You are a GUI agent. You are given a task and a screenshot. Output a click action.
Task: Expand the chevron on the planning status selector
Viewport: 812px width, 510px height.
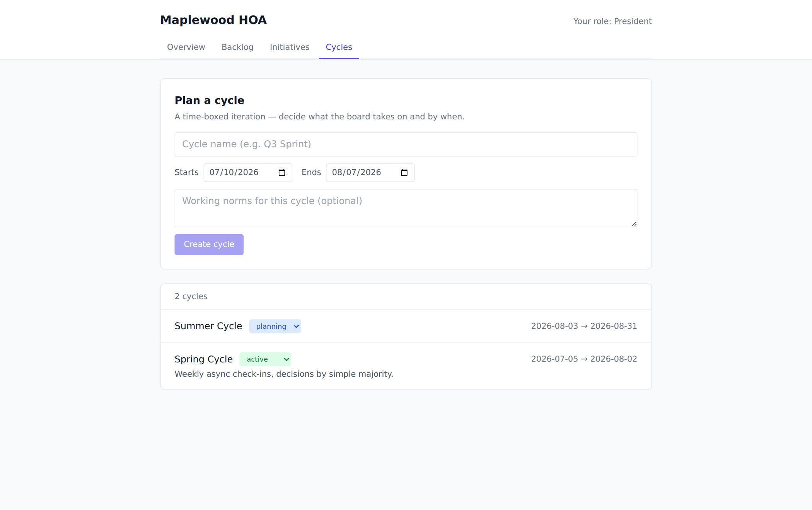pyautogui.click(x=296, y=326)
